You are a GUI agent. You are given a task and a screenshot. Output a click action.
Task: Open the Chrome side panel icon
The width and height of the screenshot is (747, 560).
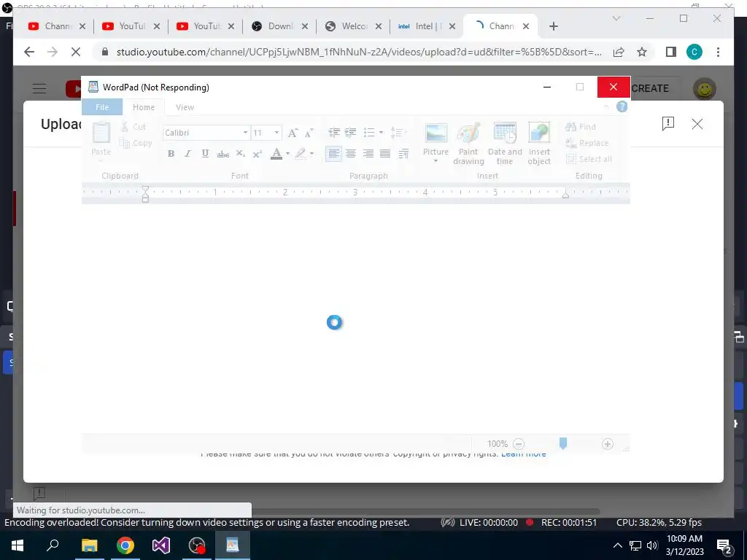671,52
